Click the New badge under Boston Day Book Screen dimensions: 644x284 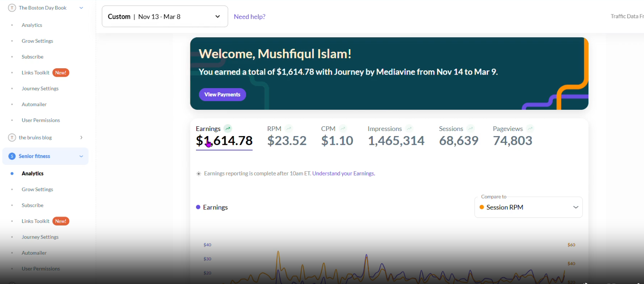(x=61, y=72)
